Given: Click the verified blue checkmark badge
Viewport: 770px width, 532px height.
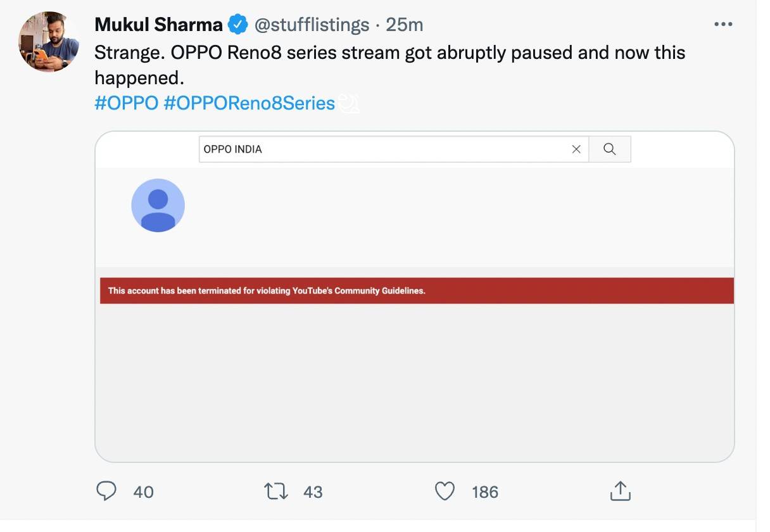Looking at the screenshot, I should [237, 23].
